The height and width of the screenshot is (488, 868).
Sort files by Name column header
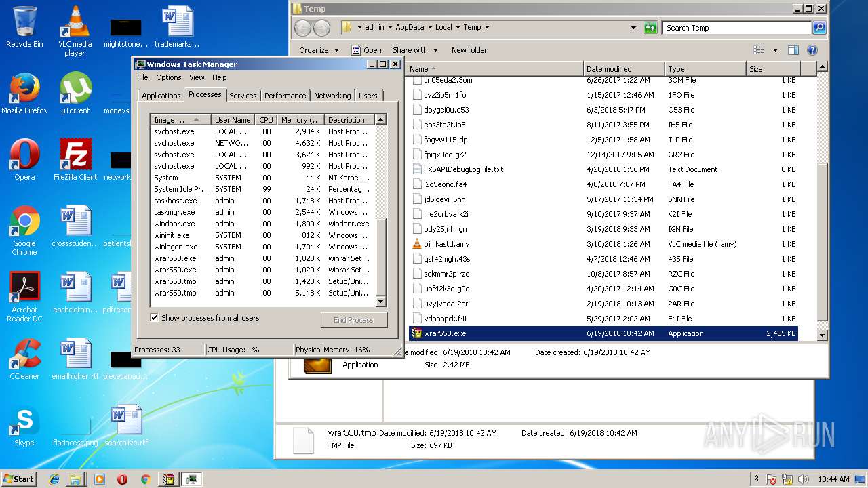[495, 69]
